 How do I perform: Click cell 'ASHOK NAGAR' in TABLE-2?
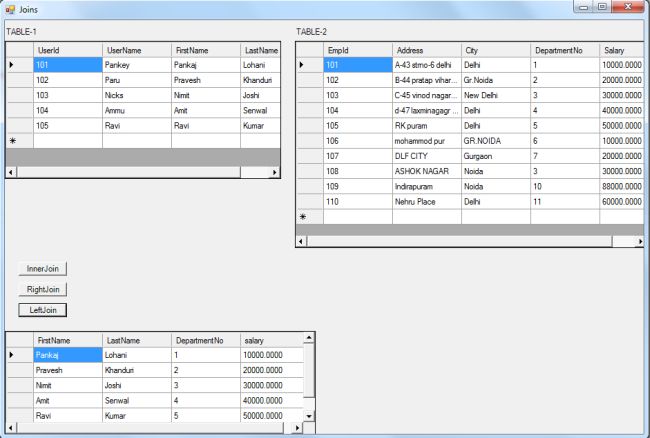point(427,171)
